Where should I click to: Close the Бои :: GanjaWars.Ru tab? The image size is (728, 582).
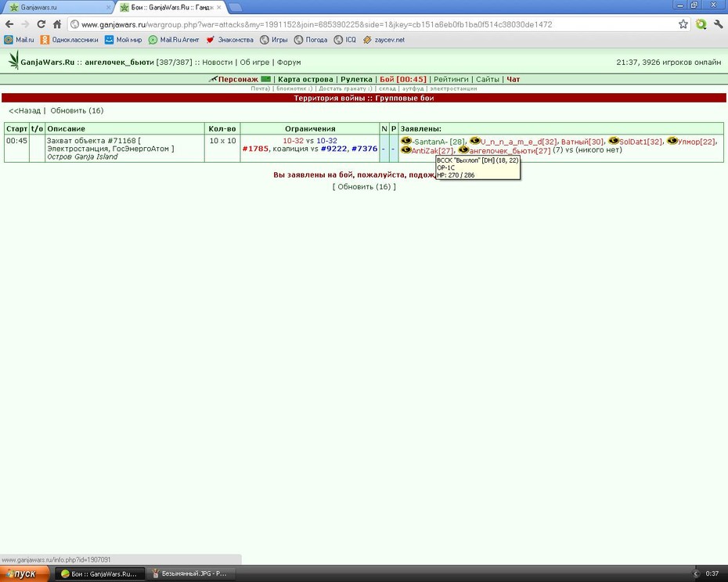218,7
